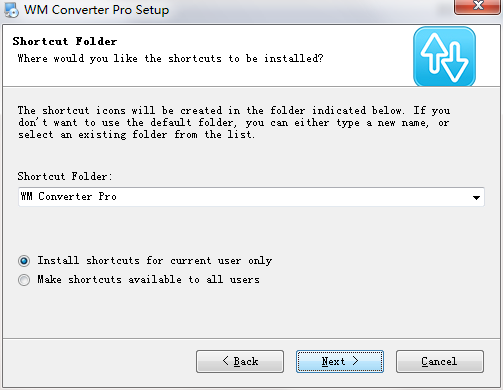Click the right chevron on Next button
Screen dimensions: 503x390
pyautogui.click(x=355, y=361)
